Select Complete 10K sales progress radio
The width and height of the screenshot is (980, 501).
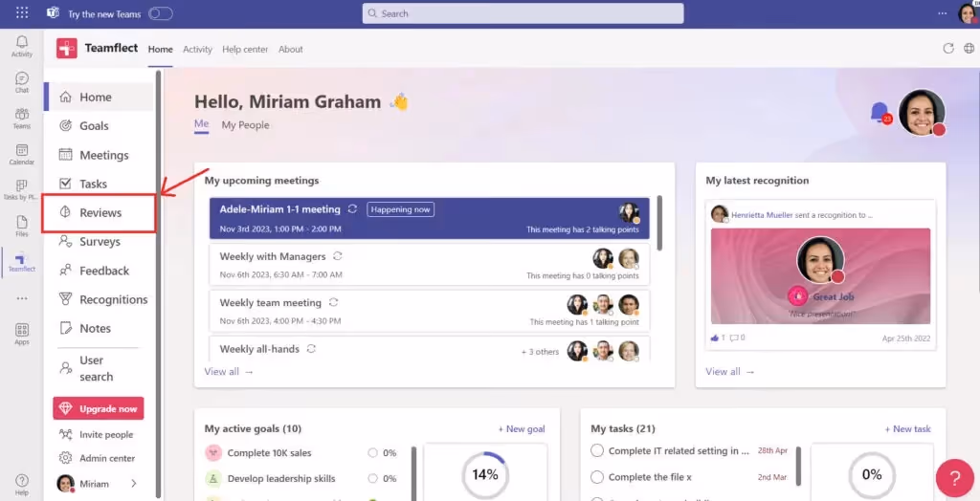373,453
